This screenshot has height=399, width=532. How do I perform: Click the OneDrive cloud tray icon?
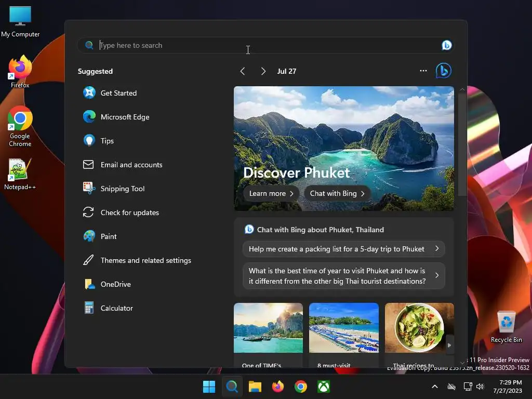[x=451, y=387]
